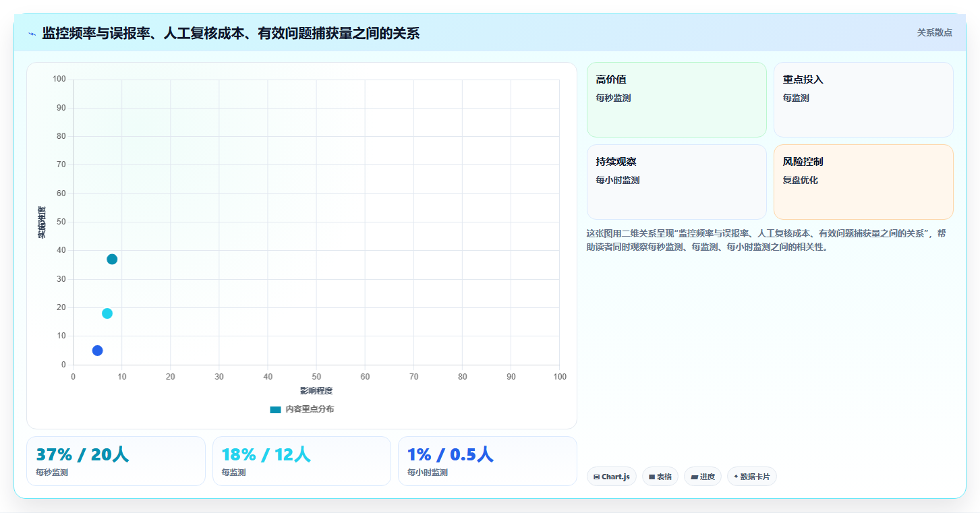Select the dark teal scatter point near 37
This screenshot has width=980, height=513.
click(x=112, y=259)
